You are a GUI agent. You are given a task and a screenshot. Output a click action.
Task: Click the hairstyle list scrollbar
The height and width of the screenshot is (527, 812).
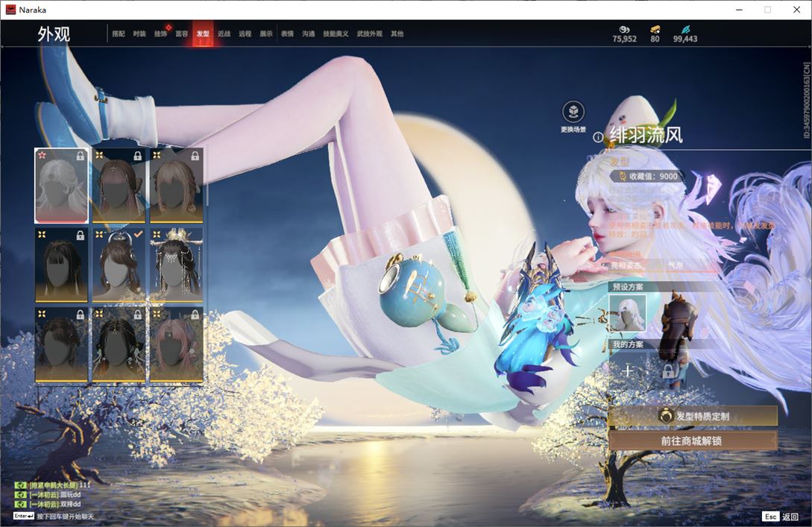click(207, 179)
